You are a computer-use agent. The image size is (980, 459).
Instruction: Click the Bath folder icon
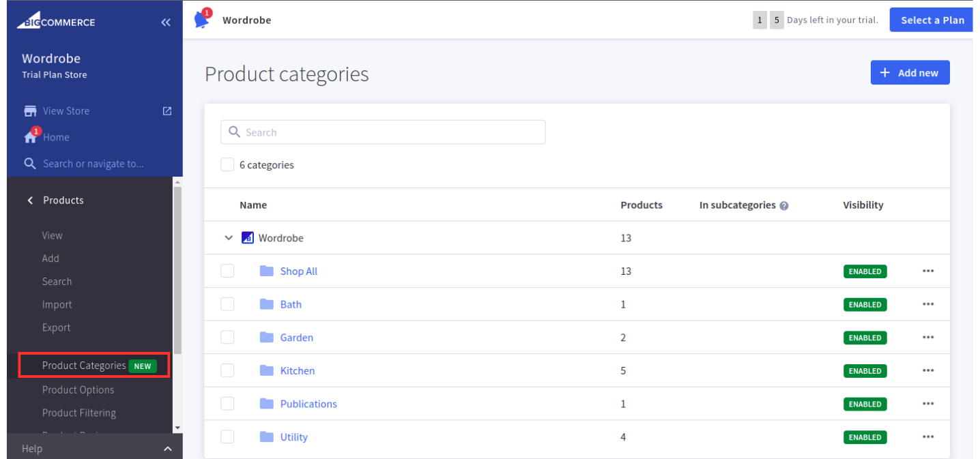pos(267,304)
